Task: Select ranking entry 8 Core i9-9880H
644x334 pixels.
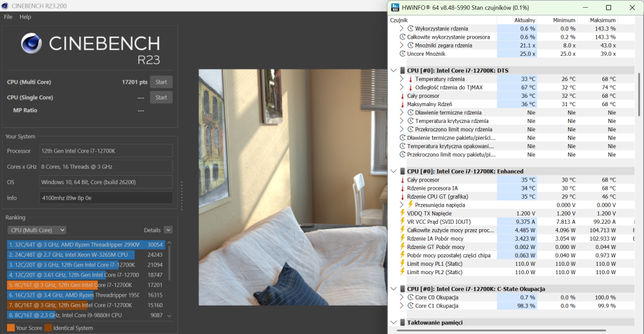Action: pos(86,315)
